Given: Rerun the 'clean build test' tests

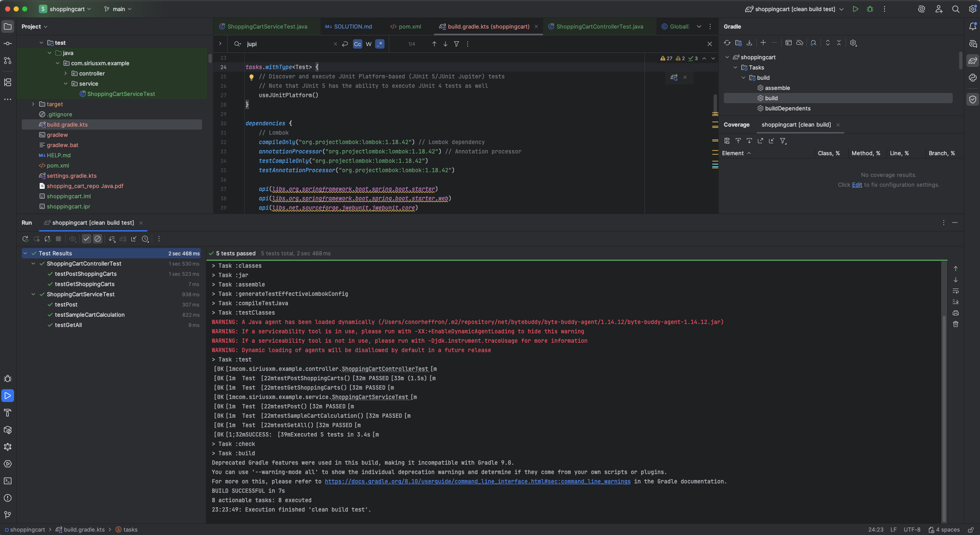Looking at the screenshot, I should point(25,239).
